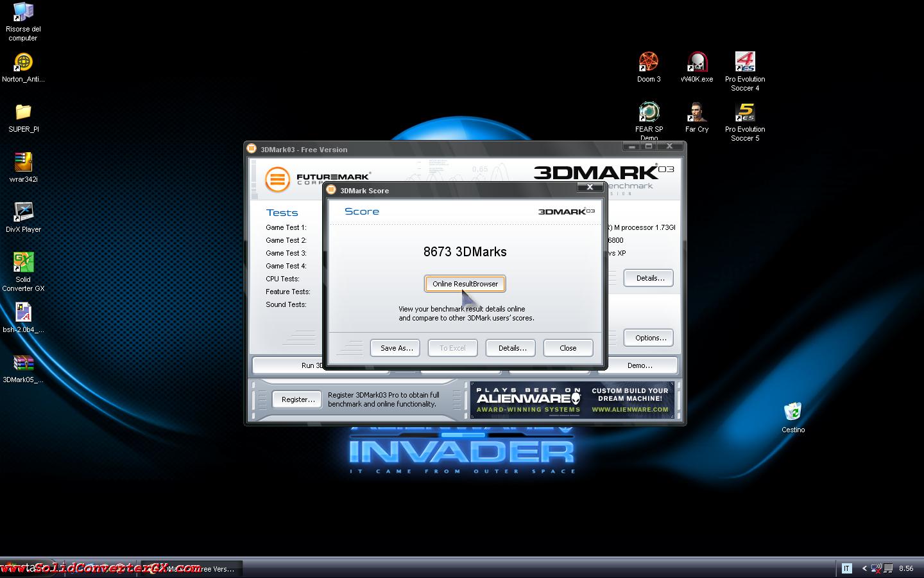Click the 3DMark Score dialog title icon
Image resolution: width=924 pixels, height=578 pixels.
332,190
